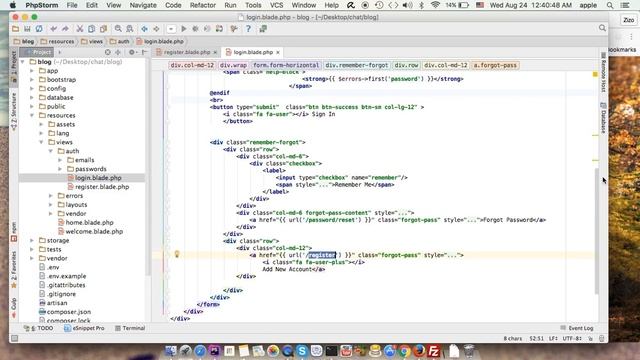
Task: Click the Run play button
Action: pyautogui.click(x=184, y=29)
